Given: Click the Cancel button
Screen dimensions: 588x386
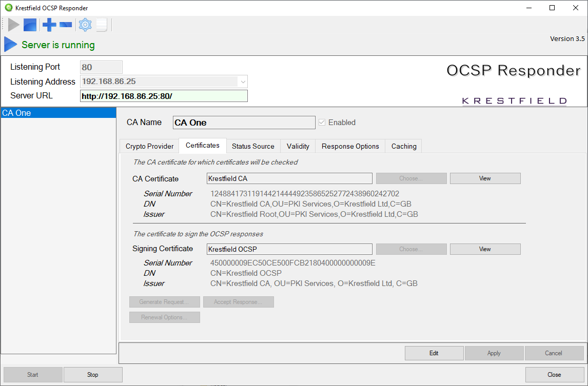Looking at the screenshot, I should [554, 353].
